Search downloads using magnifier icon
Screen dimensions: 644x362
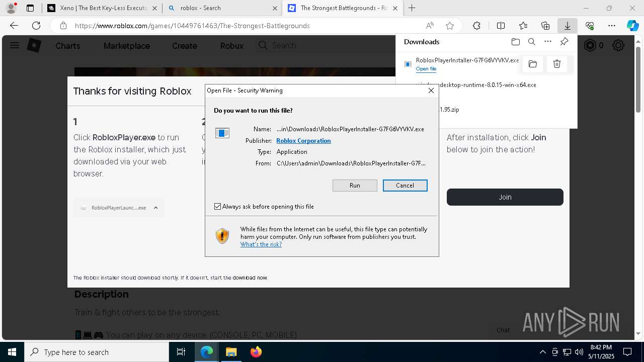coord(531,42)
